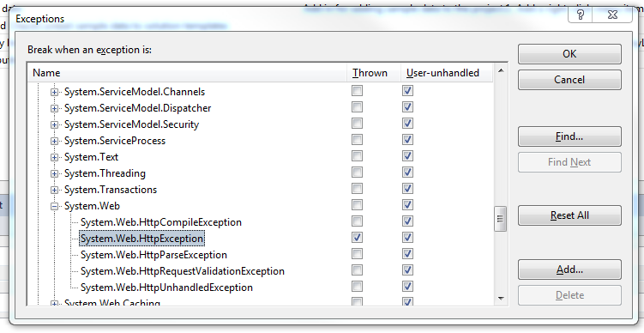Enable Thrown for System.Web.HttpRequestValidationException
644x333 pixels.
(358, 270)
